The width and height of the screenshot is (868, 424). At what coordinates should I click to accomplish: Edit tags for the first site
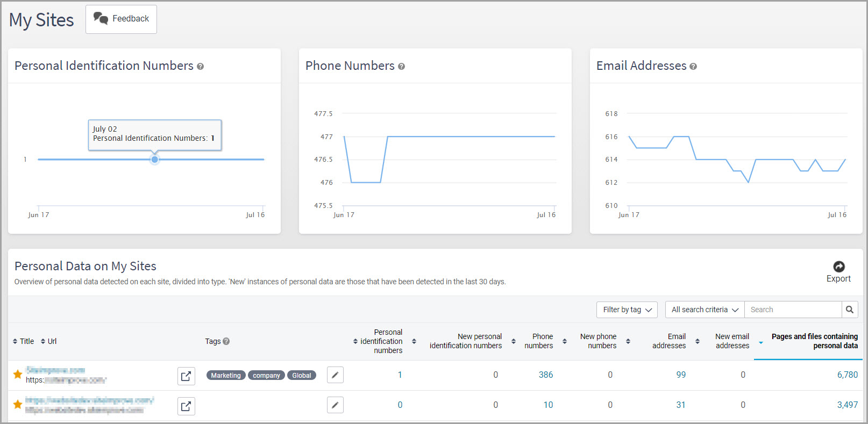click(x=335, y=375)
